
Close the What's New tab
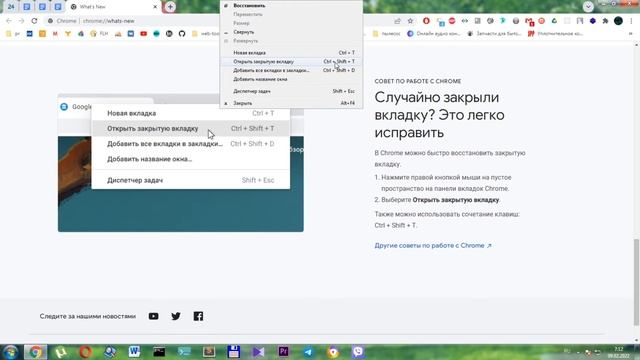click(155, 7)
